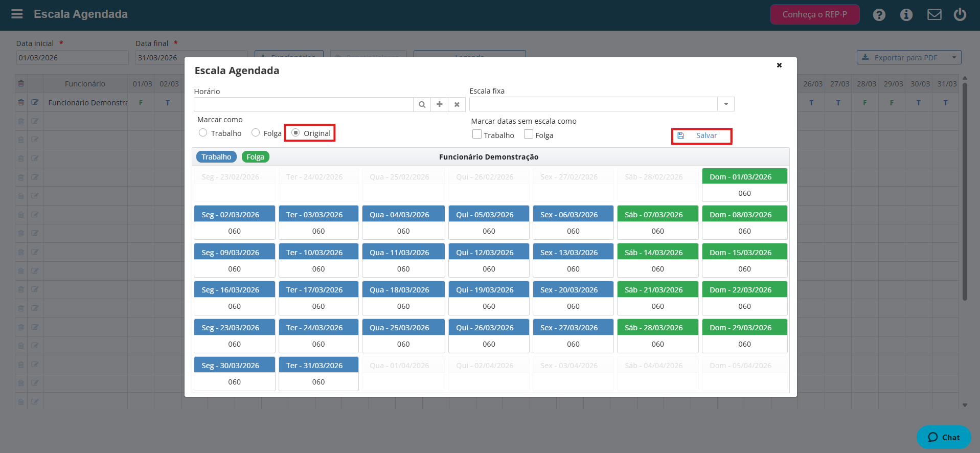
Task: Check Trabalho for dates without schedule
Action: point(477,134)
